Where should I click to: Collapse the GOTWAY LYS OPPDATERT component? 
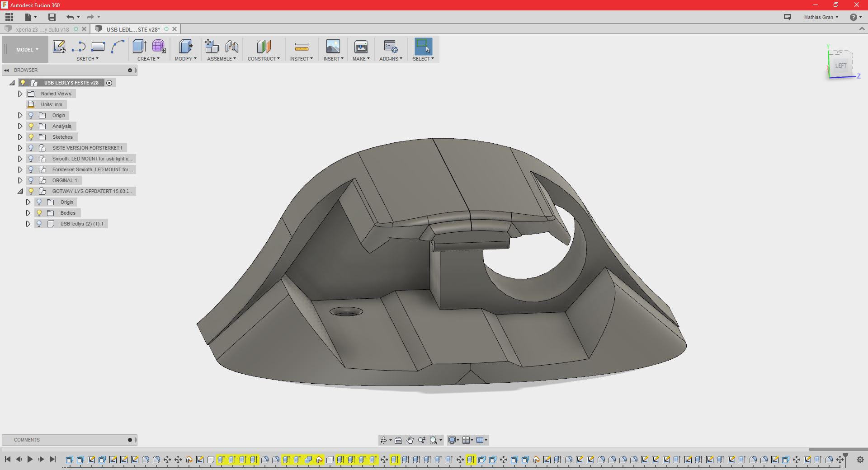tap(20, 191)
